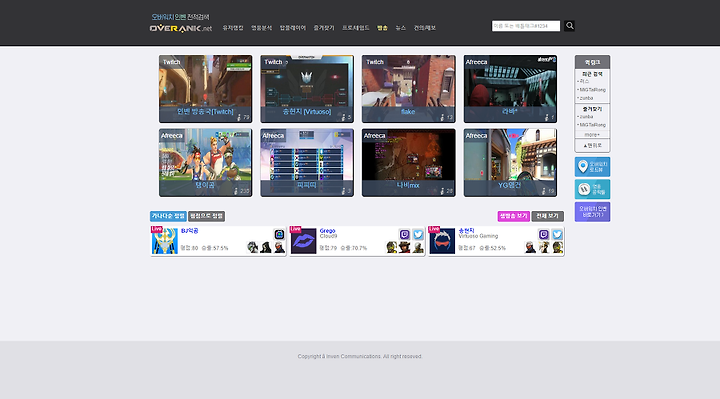The width and height of the screenshot is (720, 399).
Task: Open the BJ익공 name link
Action: [x=189, y=230]
